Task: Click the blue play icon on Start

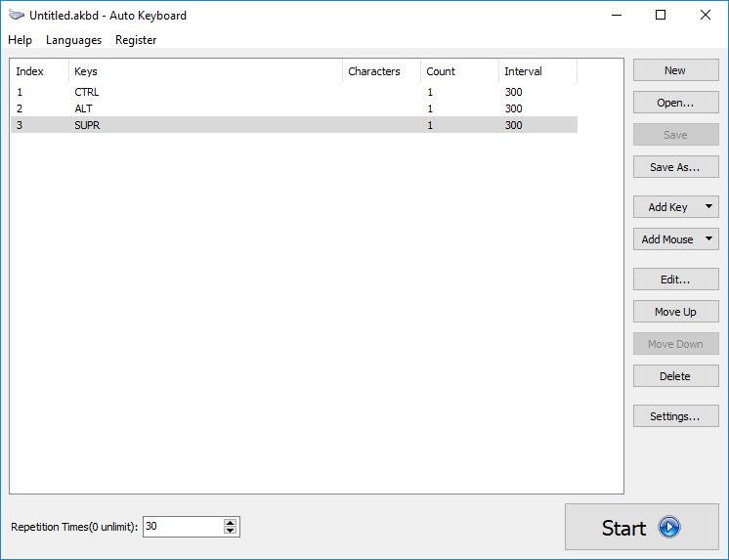Action: (x=668, y=528)
